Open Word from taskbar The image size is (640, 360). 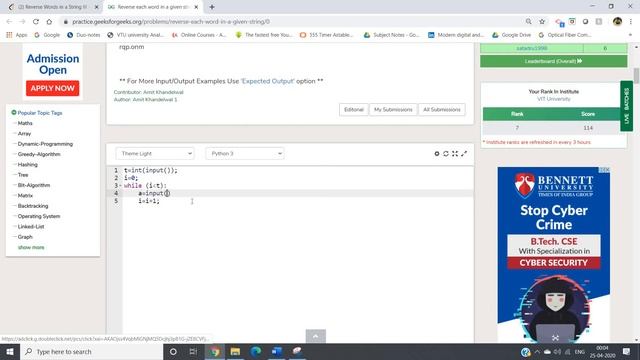click(x=277, y=351)
